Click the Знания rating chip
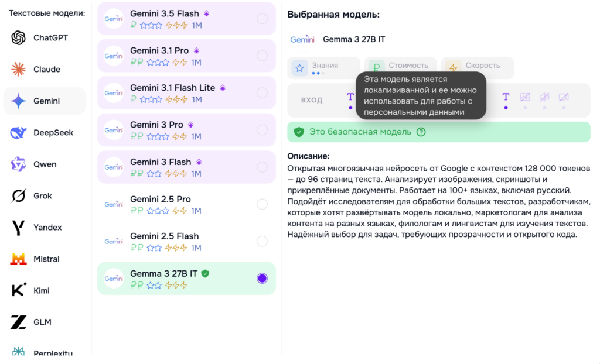 pyautogui.click(x=323, y=68)
